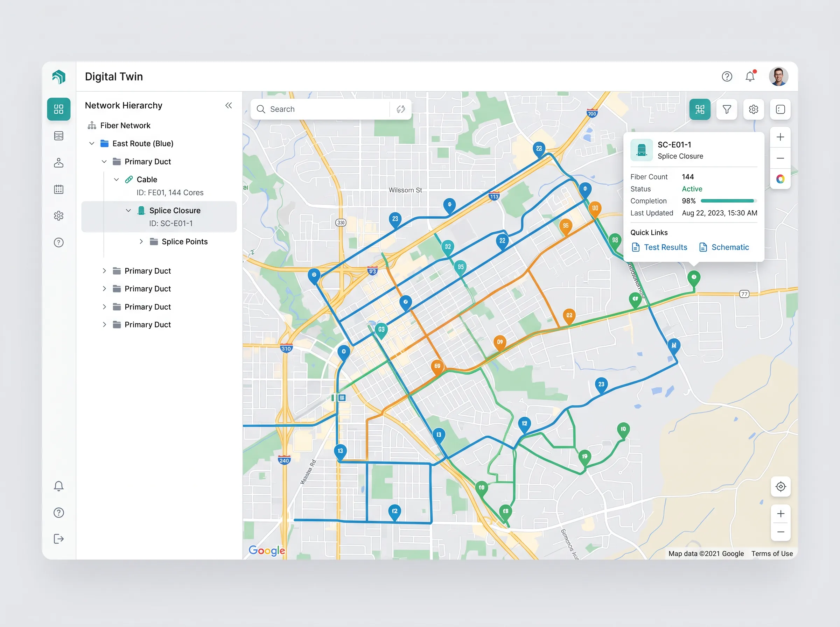Click the teal map marker 95

pos(460,268)
